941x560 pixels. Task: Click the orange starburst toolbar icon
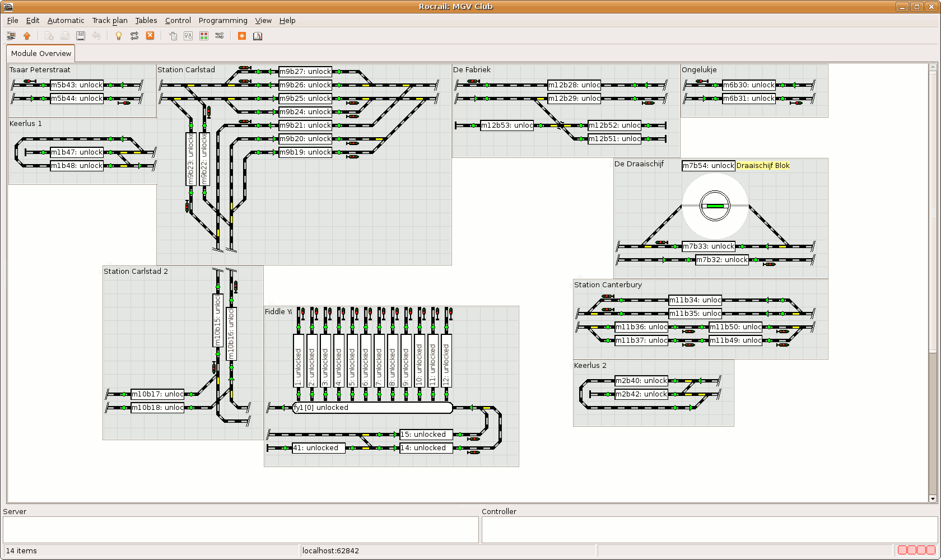click(242, 36)
